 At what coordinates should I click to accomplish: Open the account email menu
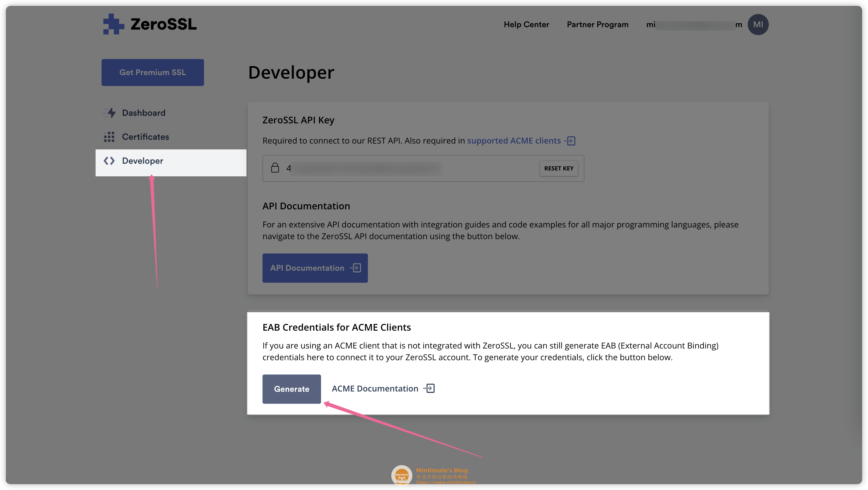694,25
